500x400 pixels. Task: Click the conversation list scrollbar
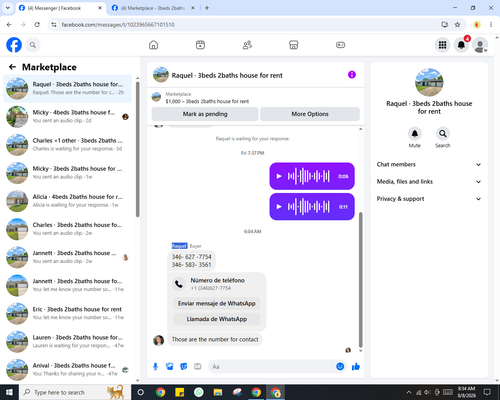tap(137, 148)
